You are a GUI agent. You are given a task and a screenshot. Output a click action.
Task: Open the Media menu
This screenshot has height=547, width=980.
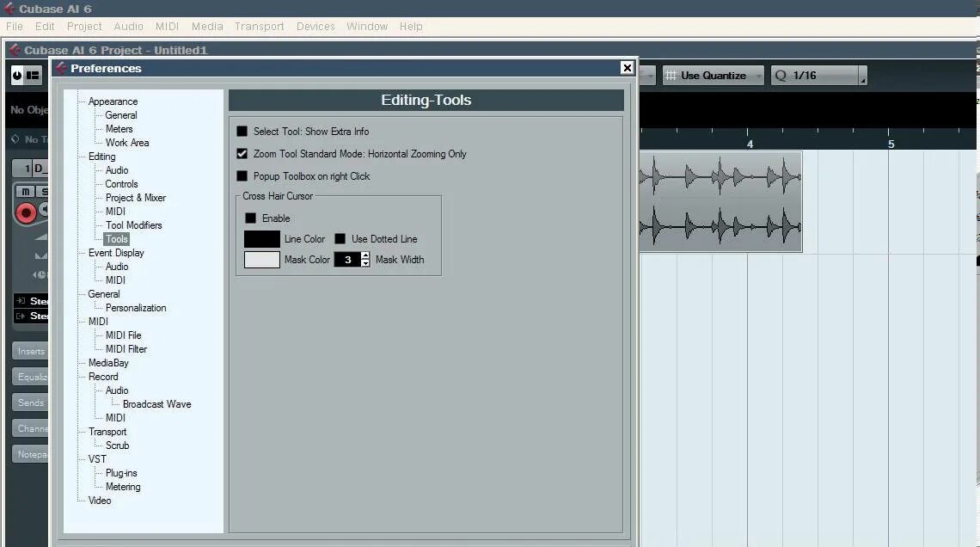(x=207, y=27)
